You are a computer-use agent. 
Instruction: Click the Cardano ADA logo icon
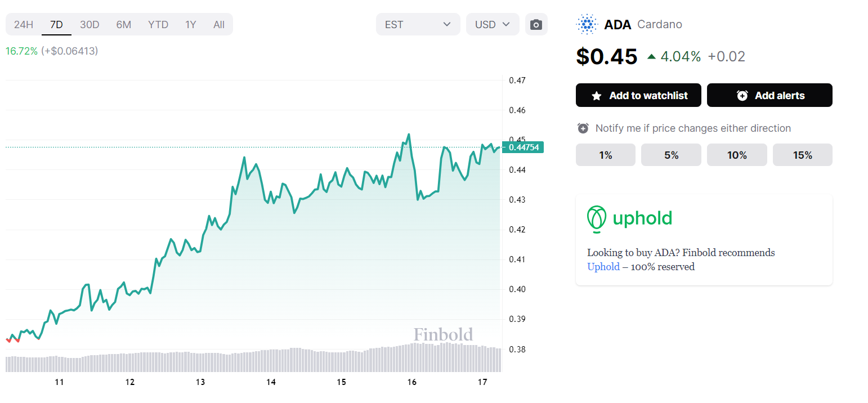click(587, 24)
